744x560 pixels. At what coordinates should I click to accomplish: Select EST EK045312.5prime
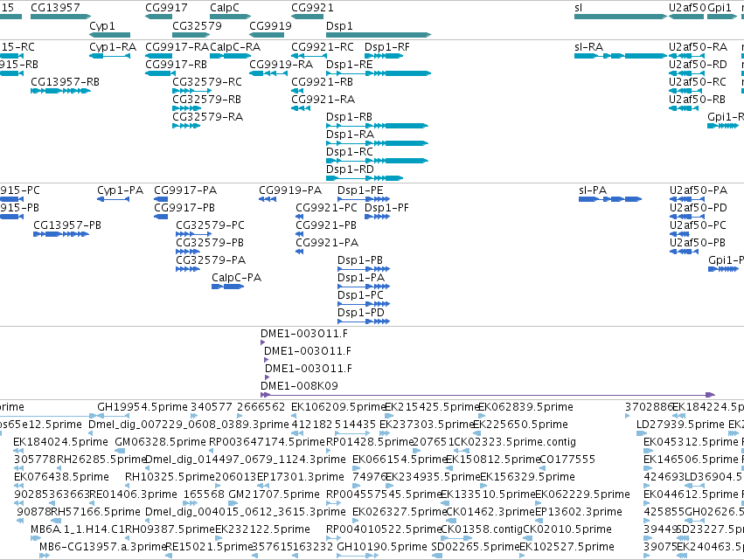click(x=691, y=442)
